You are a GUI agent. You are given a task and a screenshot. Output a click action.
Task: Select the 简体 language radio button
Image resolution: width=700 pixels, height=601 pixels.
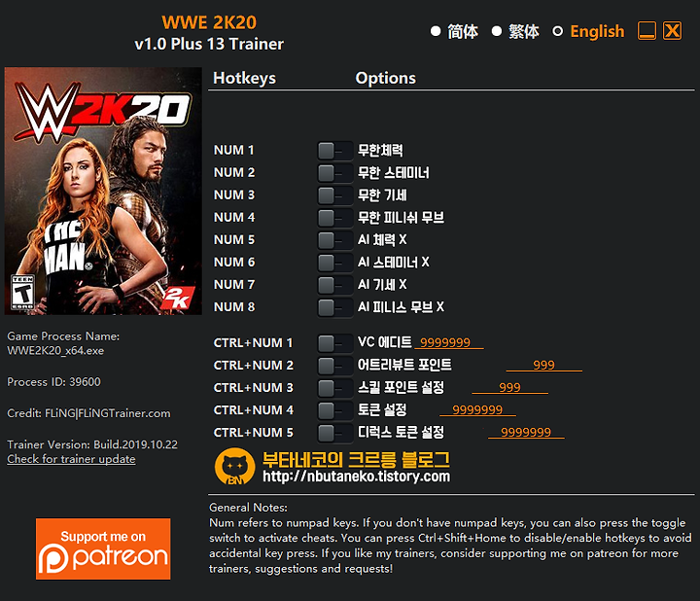pyautogui.click(x=436, y=31)
